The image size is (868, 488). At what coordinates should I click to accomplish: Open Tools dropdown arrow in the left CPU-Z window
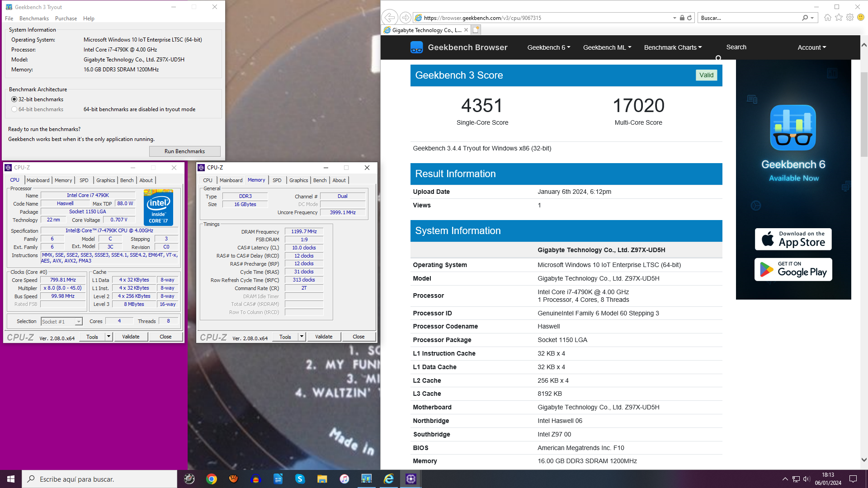pyautogui.click(x=108, y=337)
